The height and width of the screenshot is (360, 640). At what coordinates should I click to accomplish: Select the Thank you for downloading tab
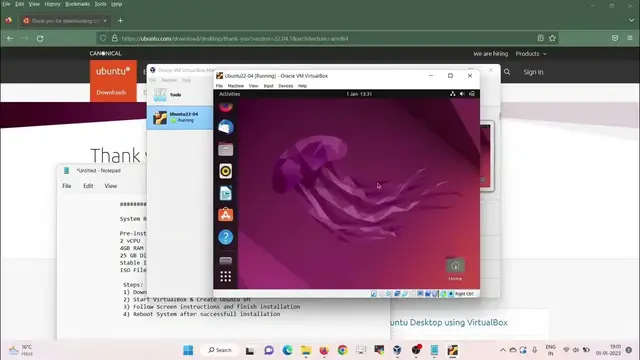(x=65, y=21)
